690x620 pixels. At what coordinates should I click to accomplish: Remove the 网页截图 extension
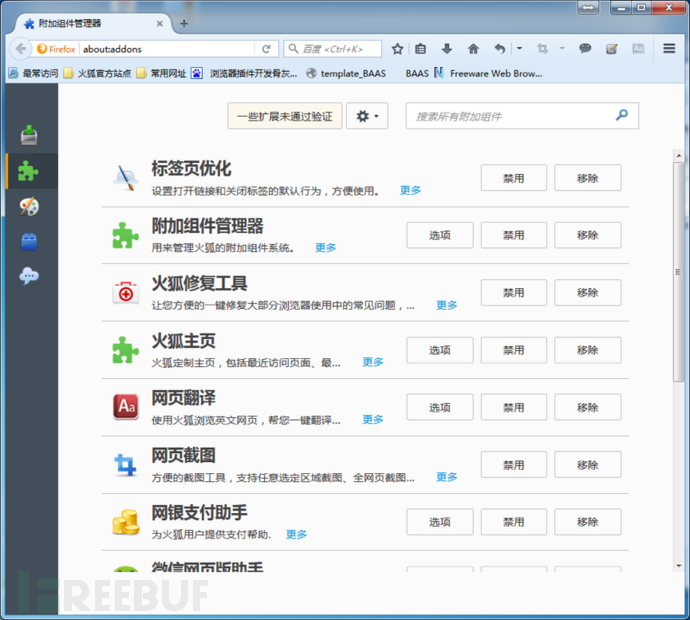(x=587, y=465)
